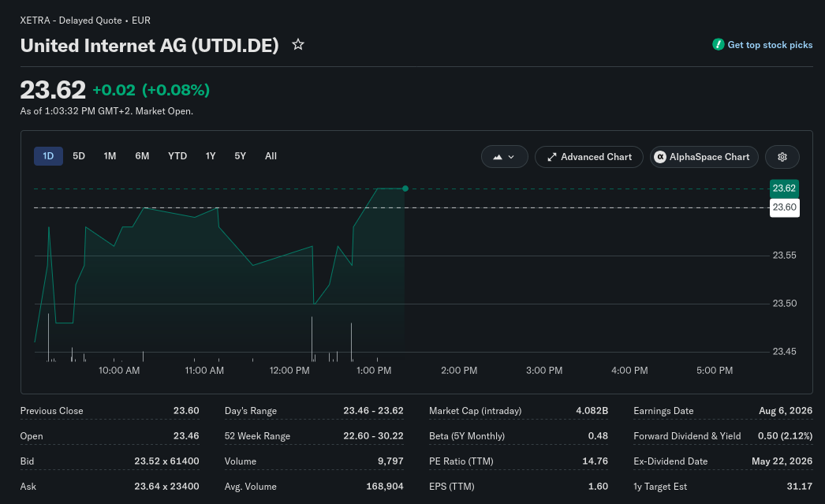Viewport: 825px width, 504px height.
Task: Click the Ask value 23.64 x 23400
Action: (166, 487)
